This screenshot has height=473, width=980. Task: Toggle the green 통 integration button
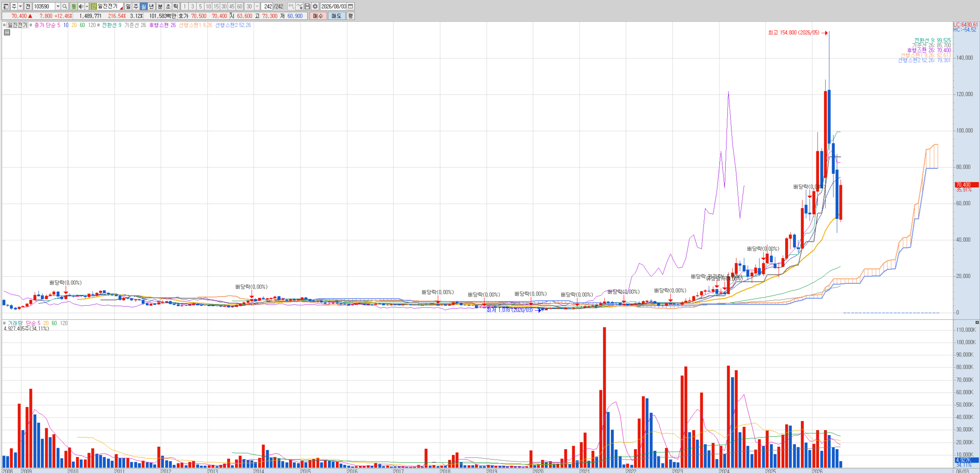74,6
